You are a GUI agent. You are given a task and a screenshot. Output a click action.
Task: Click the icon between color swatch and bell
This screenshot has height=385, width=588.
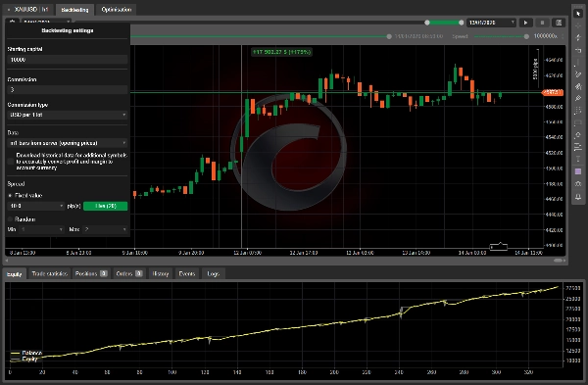pos(578,184)
